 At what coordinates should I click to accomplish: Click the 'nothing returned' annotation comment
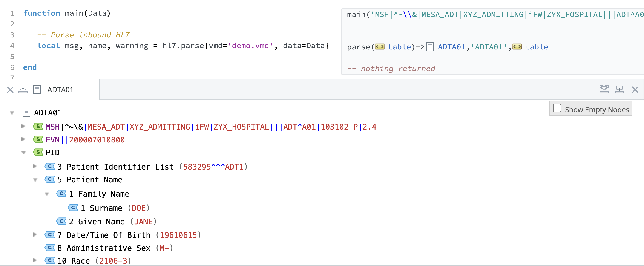pyautogui.click(x=391, y=69)
